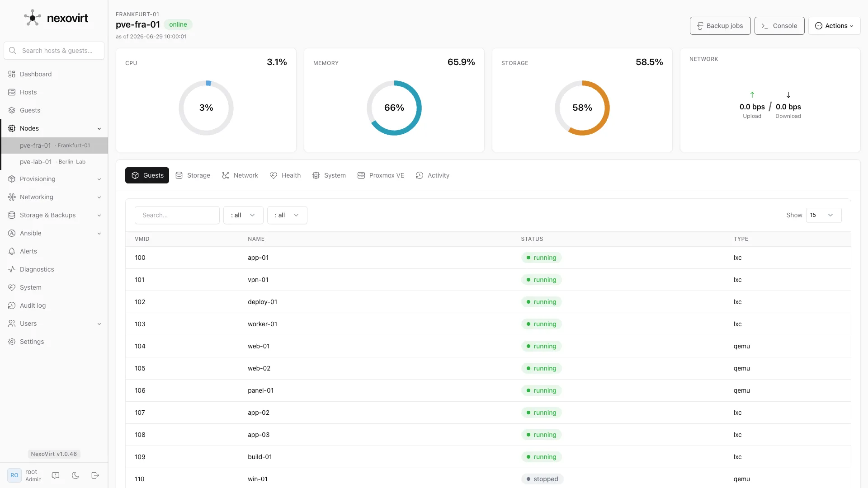Open the Actions menu button

point(835,26)
